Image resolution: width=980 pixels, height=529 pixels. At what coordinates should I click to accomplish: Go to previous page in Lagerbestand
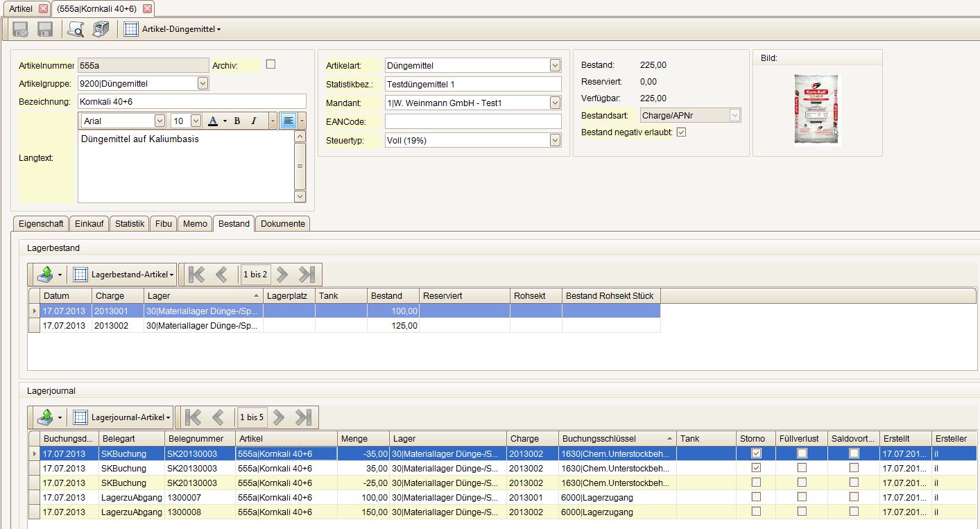click(x=222, y=275)
